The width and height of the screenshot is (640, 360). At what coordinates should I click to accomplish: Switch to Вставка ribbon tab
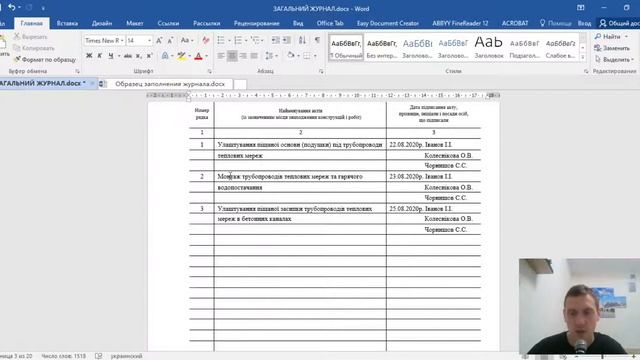(67, 23)
